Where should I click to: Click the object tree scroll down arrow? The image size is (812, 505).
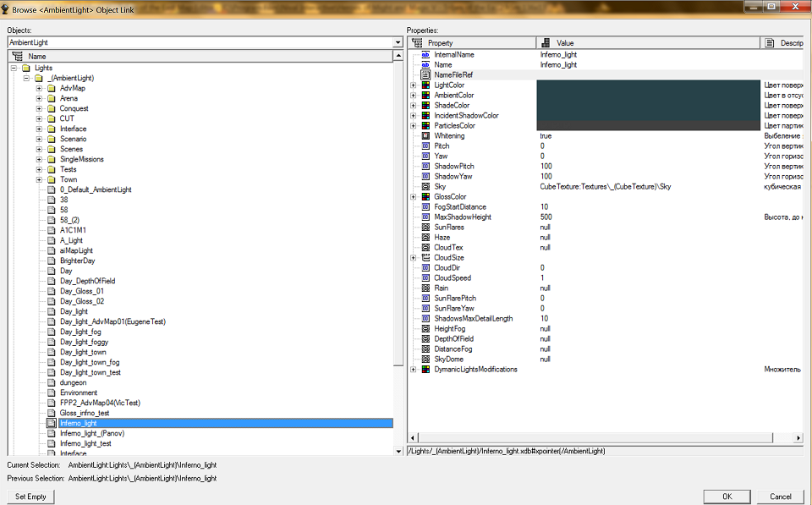tap(398, 451)
